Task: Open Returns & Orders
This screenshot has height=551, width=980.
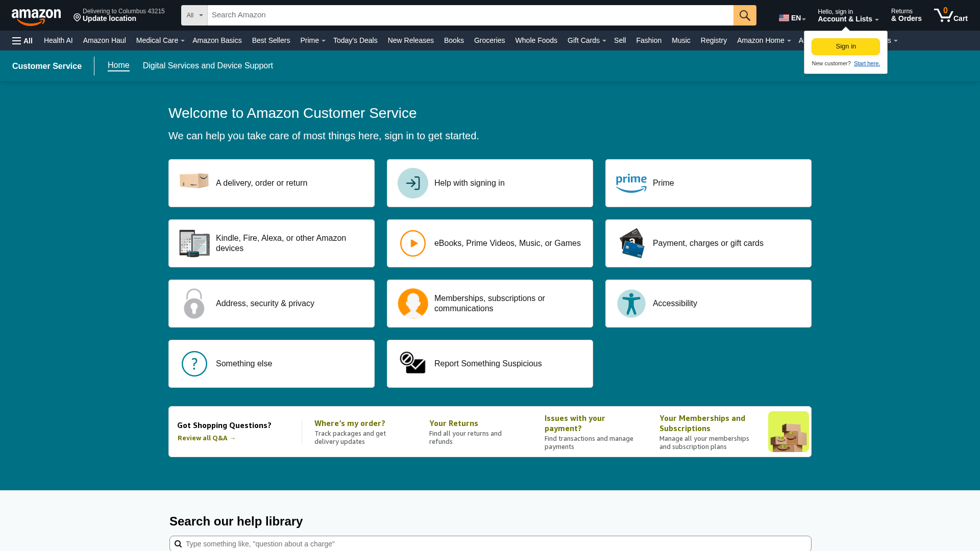Action: tap(906, 15)
